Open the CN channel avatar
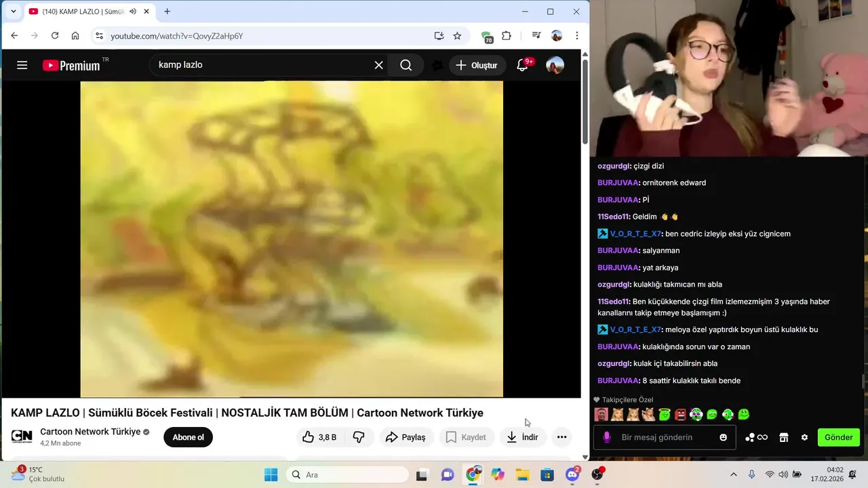This screenshot has height=488, width=868. coord(22,437)
